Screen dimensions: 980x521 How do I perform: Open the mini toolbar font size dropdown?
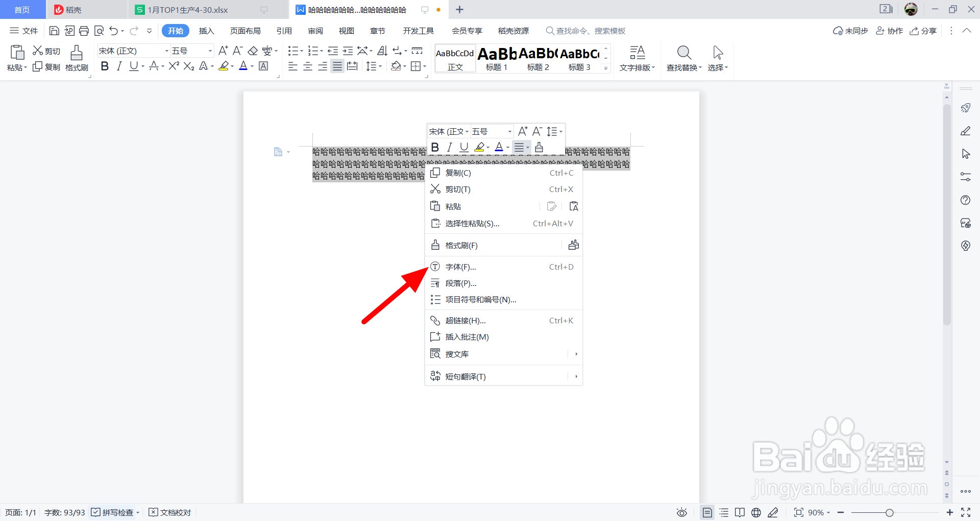(509, 132)
